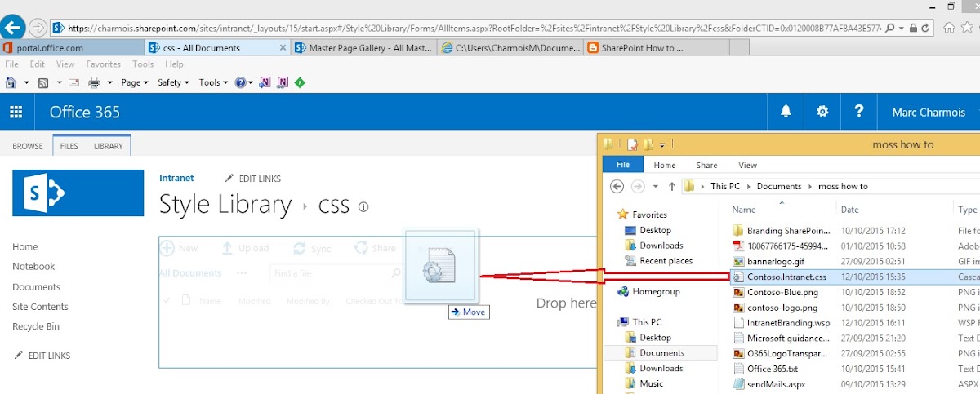Expand the Quick Access Toolbar customize arrow

tap(662, 145)
